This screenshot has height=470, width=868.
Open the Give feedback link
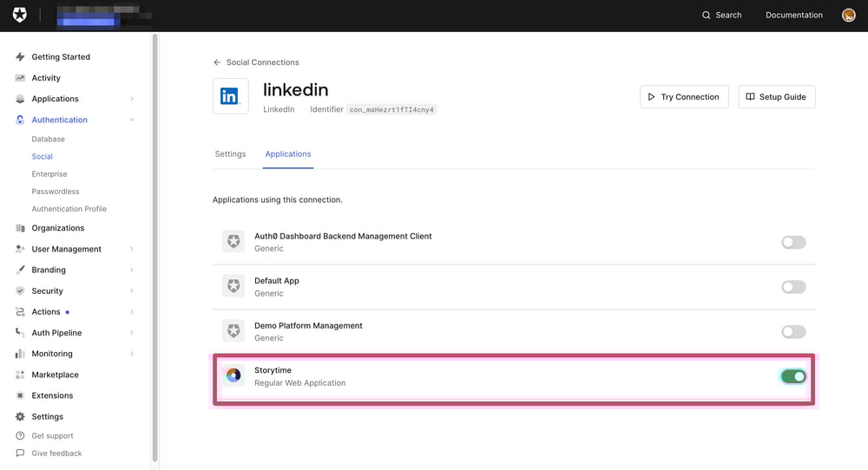56,453
